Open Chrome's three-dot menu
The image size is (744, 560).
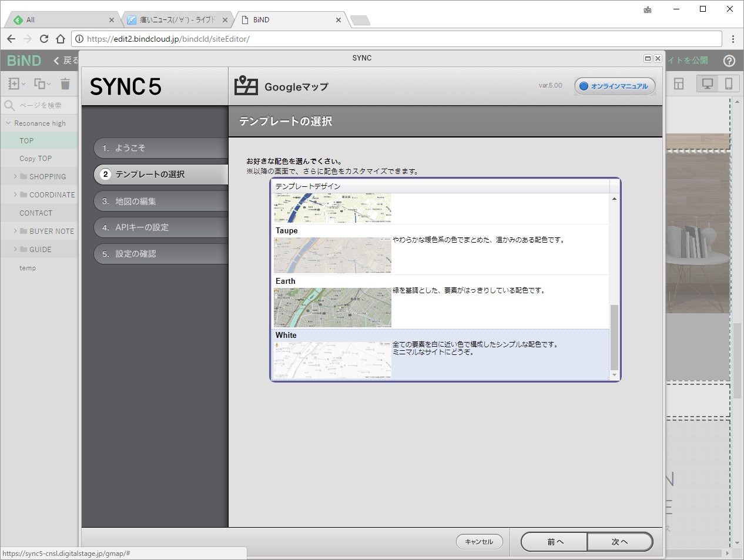pos(733,39)
